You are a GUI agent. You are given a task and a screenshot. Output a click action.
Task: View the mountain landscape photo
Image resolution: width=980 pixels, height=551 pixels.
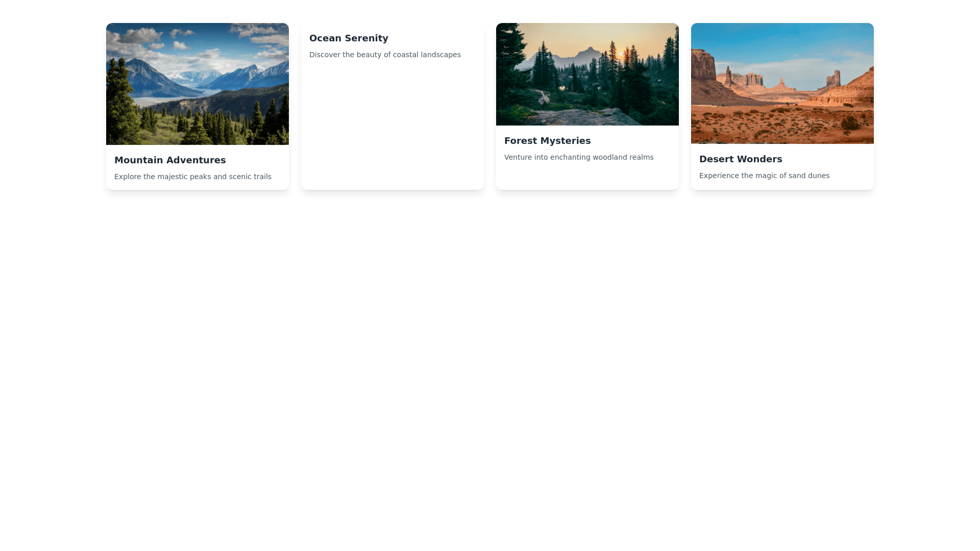coord(197,83)
